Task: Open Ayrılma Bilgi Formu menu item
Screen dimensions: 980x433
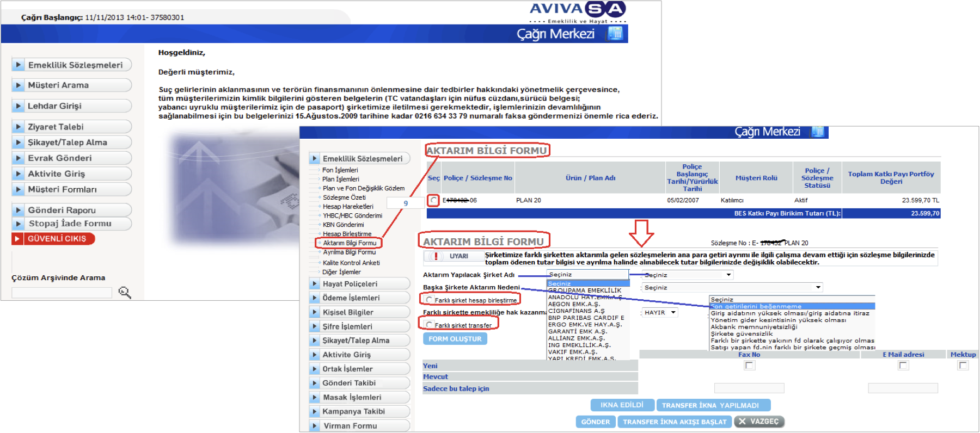Action: coord(350,252)
